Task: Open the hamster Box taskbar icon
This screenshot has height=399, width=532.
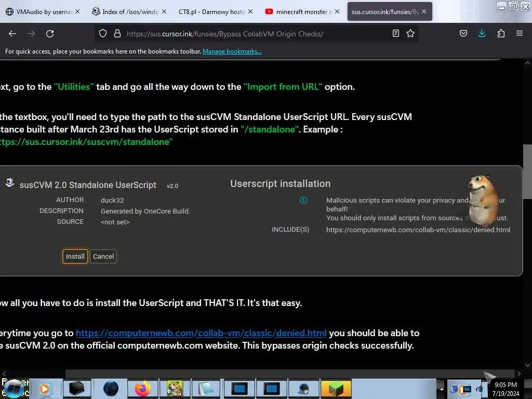Action: click(175, 389)
